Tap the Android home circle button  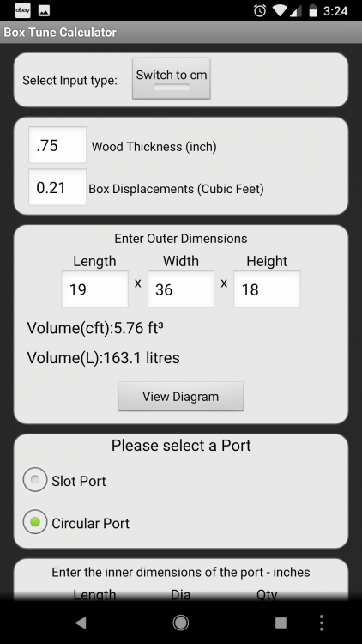(181, 623)
